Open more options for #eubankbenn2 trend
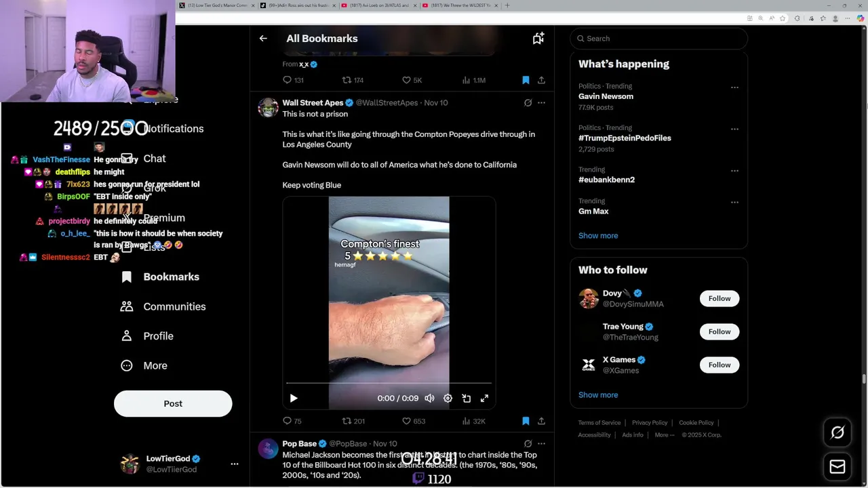Image resolution: width=868 pixels, height=488 pixels. click(734, 171)
